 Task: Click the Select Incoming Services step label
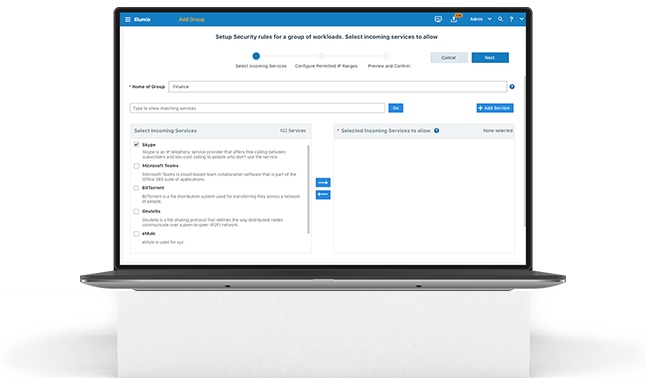[261, 66]
